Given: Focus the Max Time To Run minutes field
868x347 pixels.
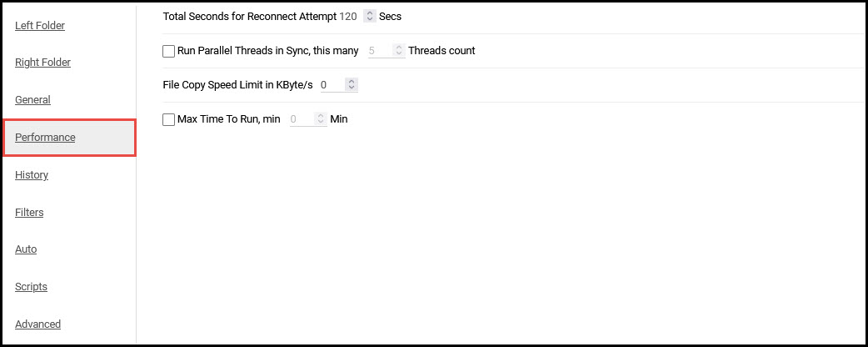Looking at the screenshot, I should pos(302,119).
